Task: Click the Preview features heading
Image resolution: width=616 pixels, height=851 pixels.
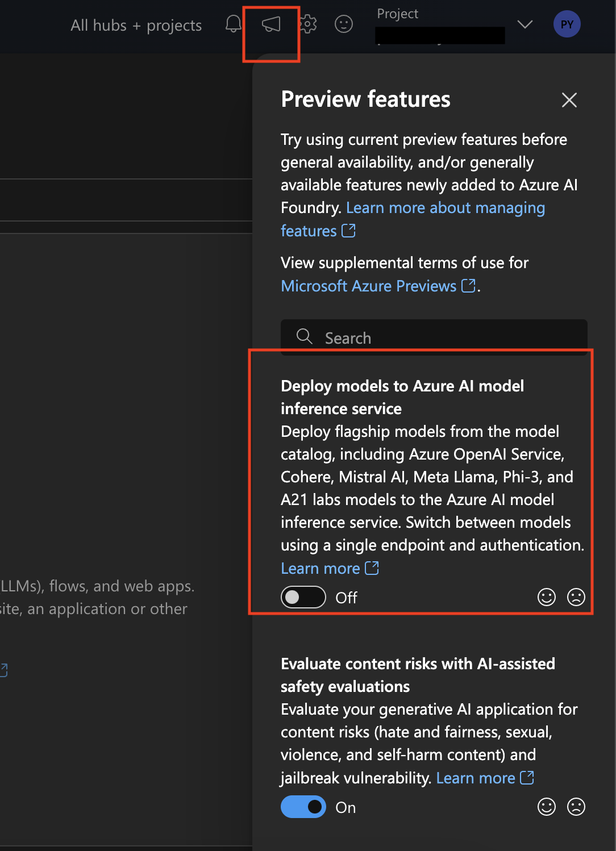Action: tap(365, 99)
